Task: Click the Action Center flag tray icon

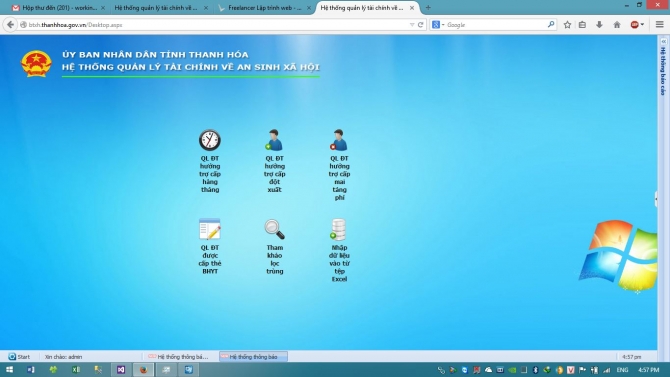Action: (x=582, y=370)
